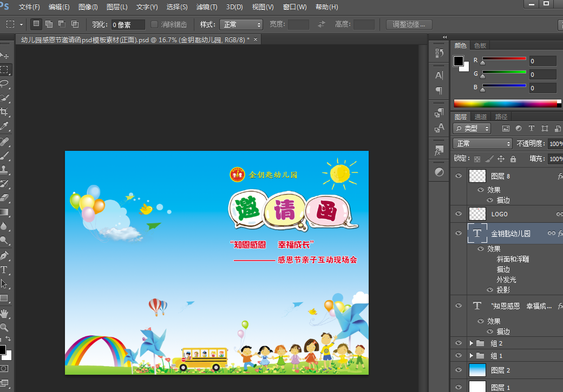Hide the 图层 2 layer

(x=459, y=370)
